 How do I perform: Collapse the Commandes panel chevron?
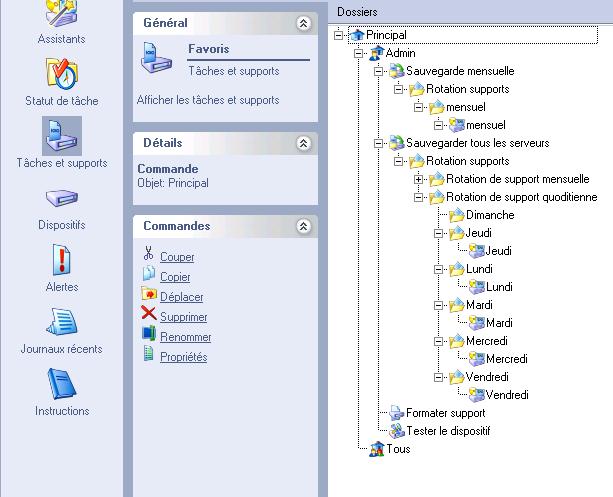pos(304,227)
